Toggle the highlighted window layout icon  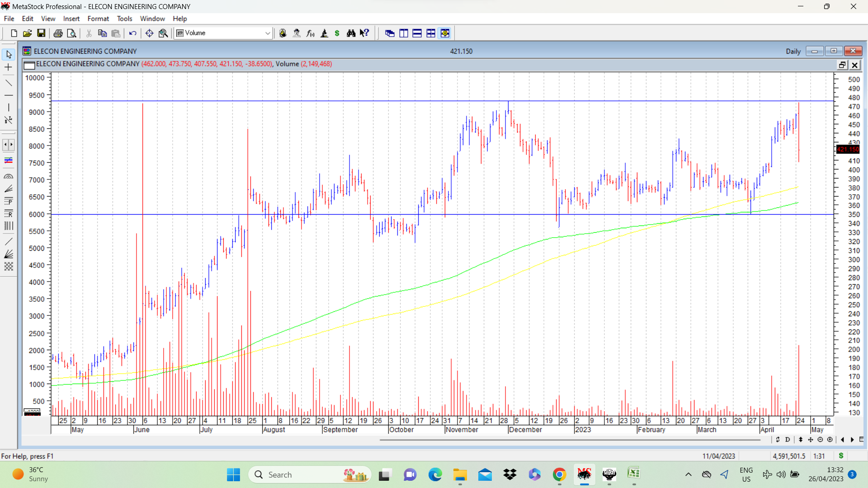coord(445,33)
